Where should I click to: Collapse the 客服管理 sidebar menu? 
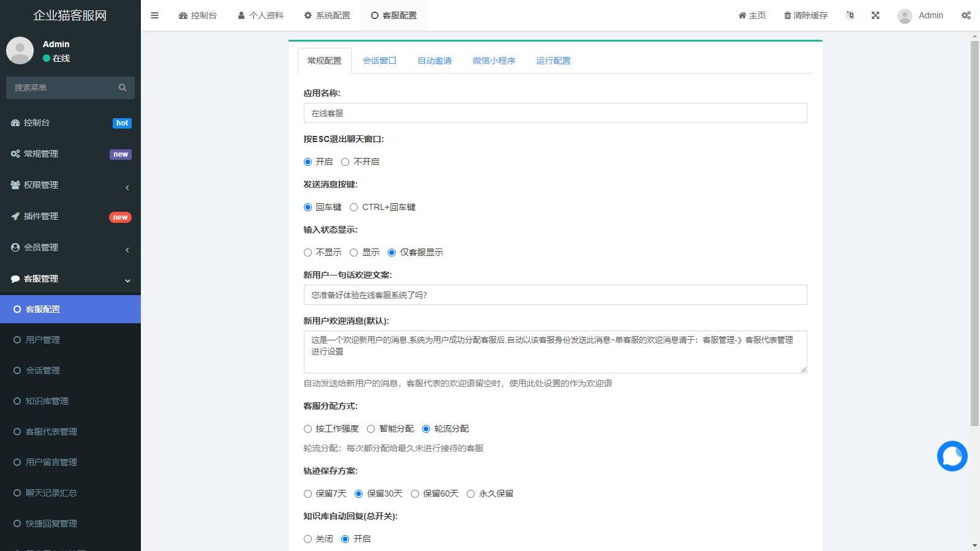70,279
